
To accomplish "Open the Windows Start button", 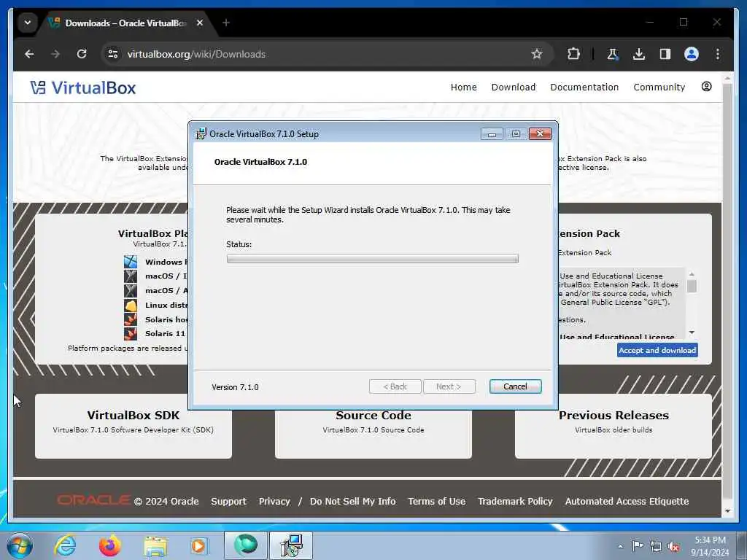I will [20, 545].
